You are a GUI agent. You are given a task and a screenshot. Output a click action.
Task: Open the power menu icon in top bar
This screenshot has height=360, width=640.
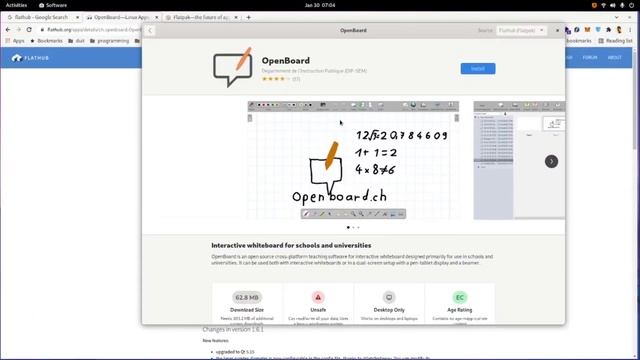631,5
